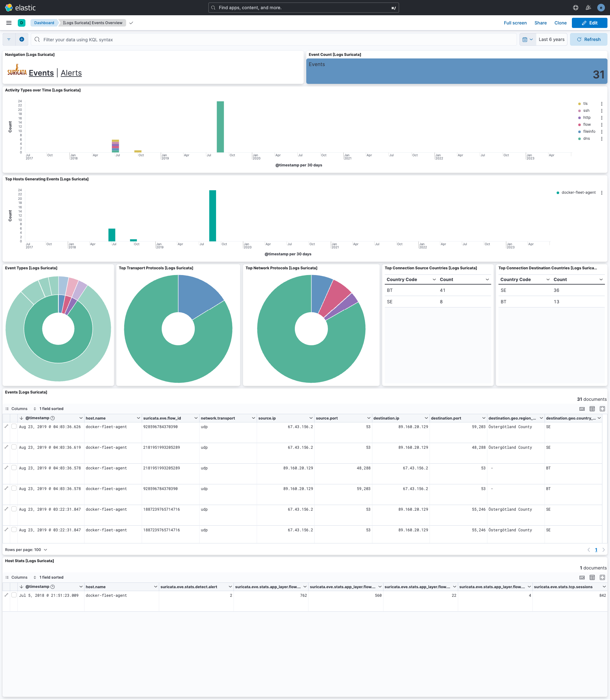This screenshot has height=700, width=610.
Task: Open the newsfeed icon in header
Action: 588,8
